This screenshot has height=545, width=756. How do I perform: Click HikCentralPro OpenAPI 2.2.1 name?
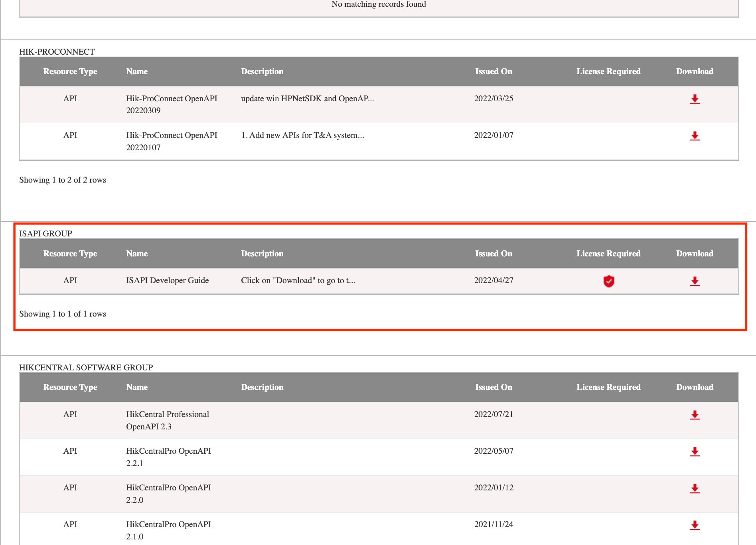pyautogui.click(x=168, y=457)
